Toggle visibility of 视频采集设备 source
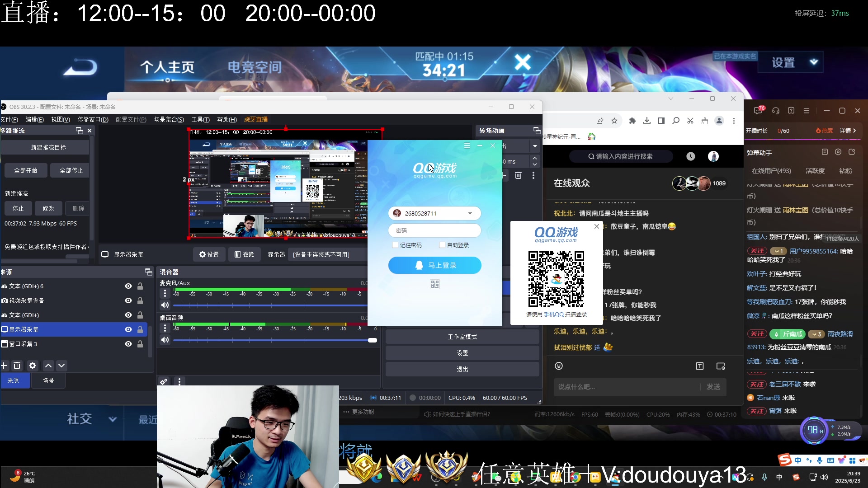 (128, 300)
